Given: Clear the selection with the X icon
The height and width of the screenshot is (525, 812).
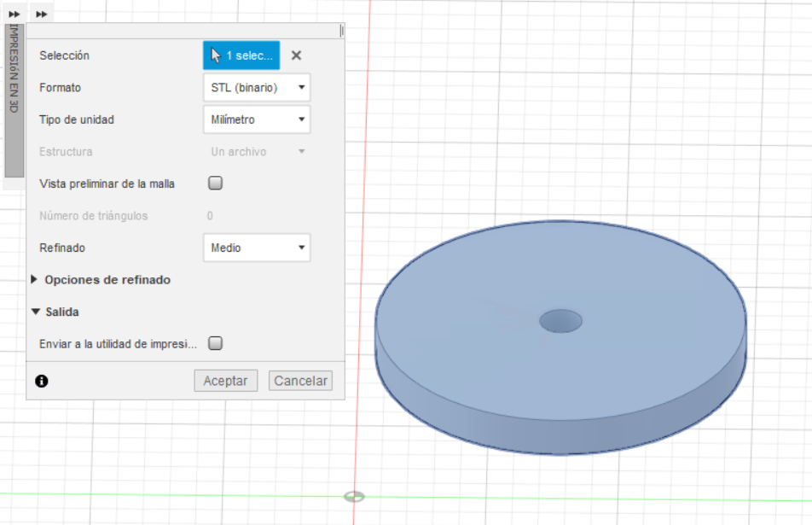Looking at the screenshot, I should pos(296,55).
